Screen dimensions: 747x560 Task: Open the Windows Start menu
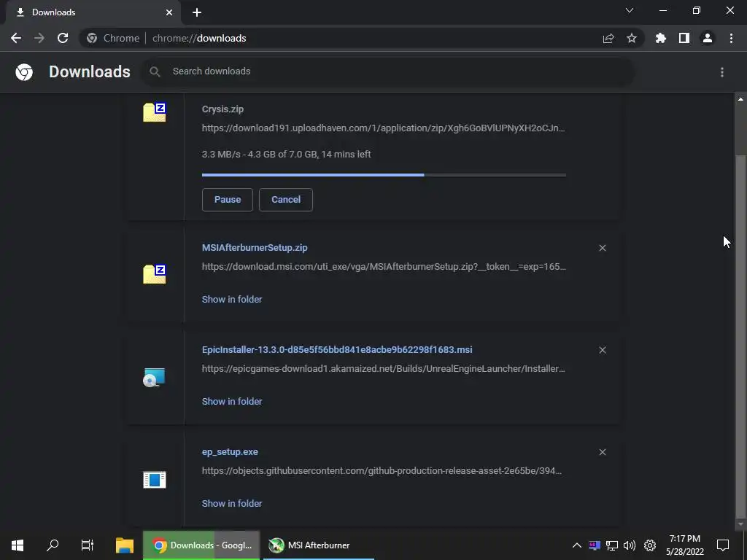(x=18, y=545)
